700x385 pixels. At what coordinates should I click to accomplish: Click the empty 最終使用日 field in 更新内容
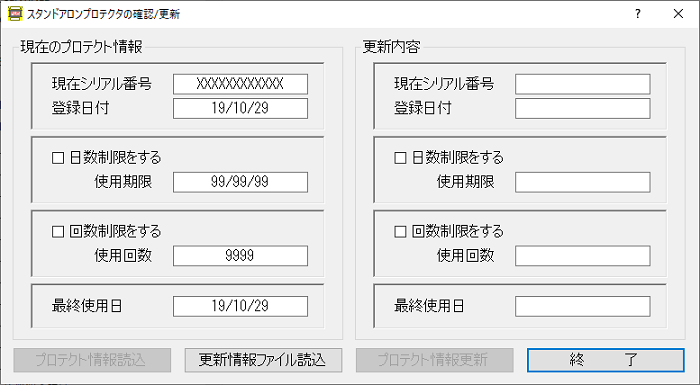pyautogui.click(x=583, y=306)
